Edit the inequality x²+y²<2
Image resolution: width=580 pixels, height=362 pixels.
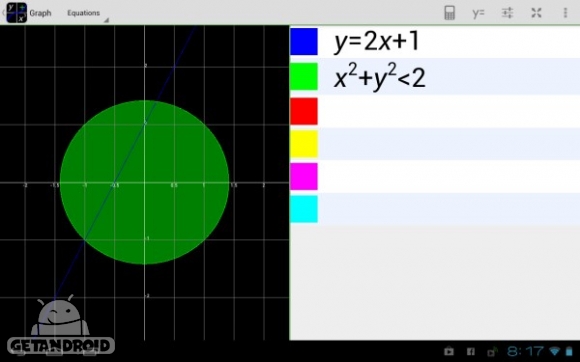coord(380,77)
